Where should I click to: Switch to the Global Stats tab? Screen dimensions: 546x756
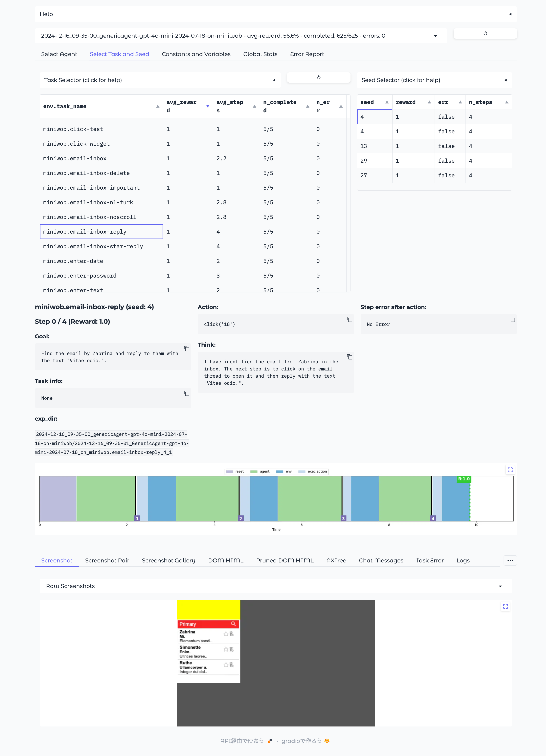pyautogui.click(x=260, y=54)
